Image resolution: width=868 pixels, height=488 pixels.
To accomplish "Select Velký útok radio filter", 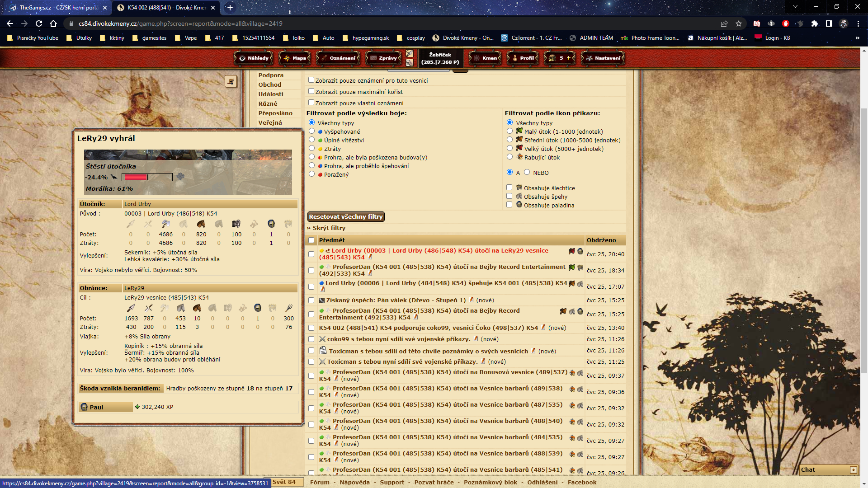I will (x=509, y=148).
